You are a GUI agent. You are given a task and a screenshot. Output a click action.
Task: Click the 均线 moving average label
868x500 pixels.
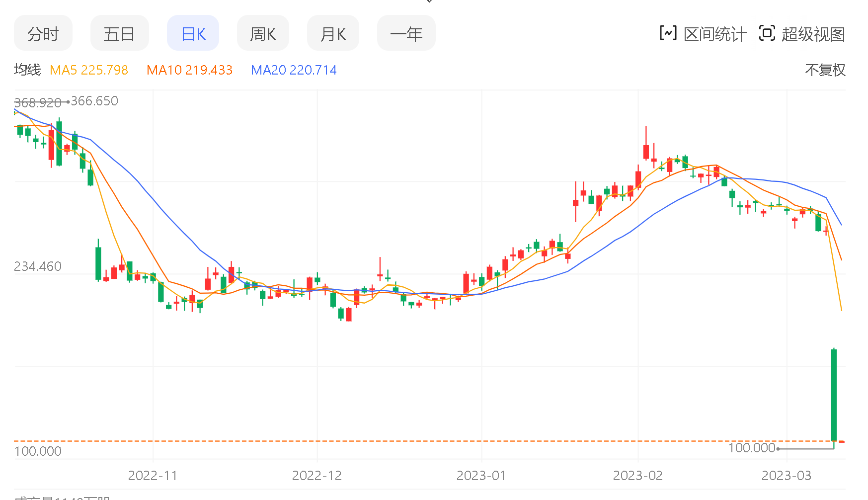click(x=27, y=70)
